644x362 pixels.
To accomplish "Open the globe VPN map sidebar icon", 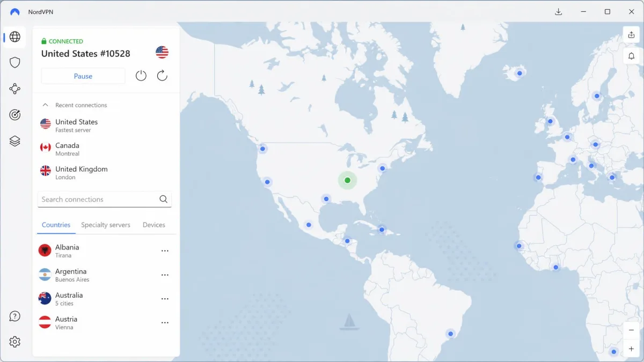I will coord(15,37).
